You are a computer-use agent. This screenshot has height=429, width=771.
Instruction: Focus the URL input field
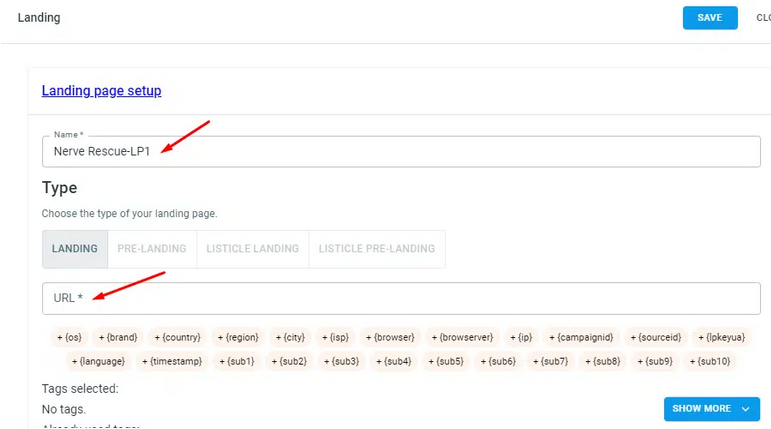coord(401,298)
